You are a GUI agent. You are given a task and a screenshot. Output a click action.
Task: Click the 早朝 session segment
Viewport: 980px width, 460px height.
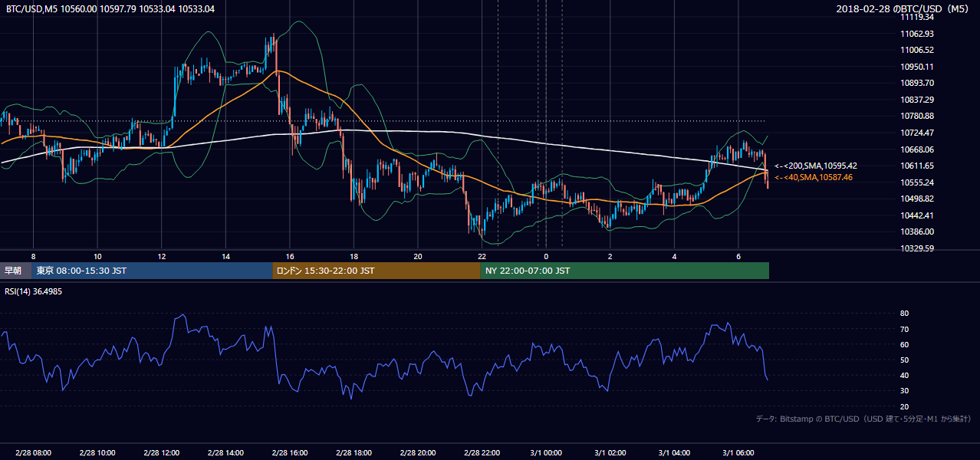click(x=15, y=271)
